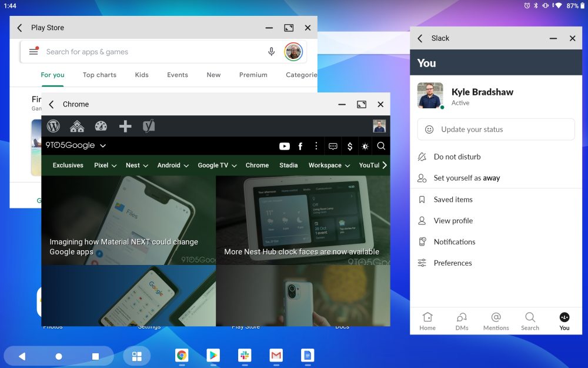Click the WordPress logo in the admin bar
This screenshot has height=368, width=588.
[x=54, y=126]
